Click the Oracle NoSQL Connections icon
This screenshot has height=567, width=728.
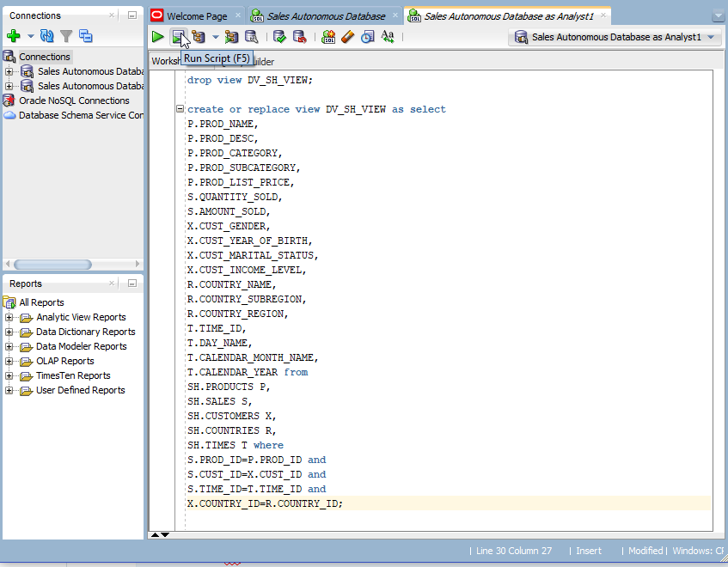point(9,101)
